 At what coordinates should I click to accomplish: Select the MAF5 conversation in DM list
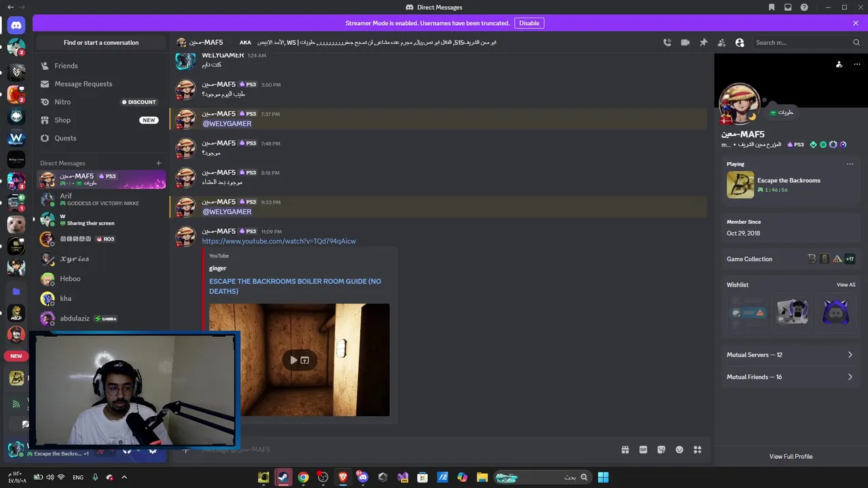(101, 180)
